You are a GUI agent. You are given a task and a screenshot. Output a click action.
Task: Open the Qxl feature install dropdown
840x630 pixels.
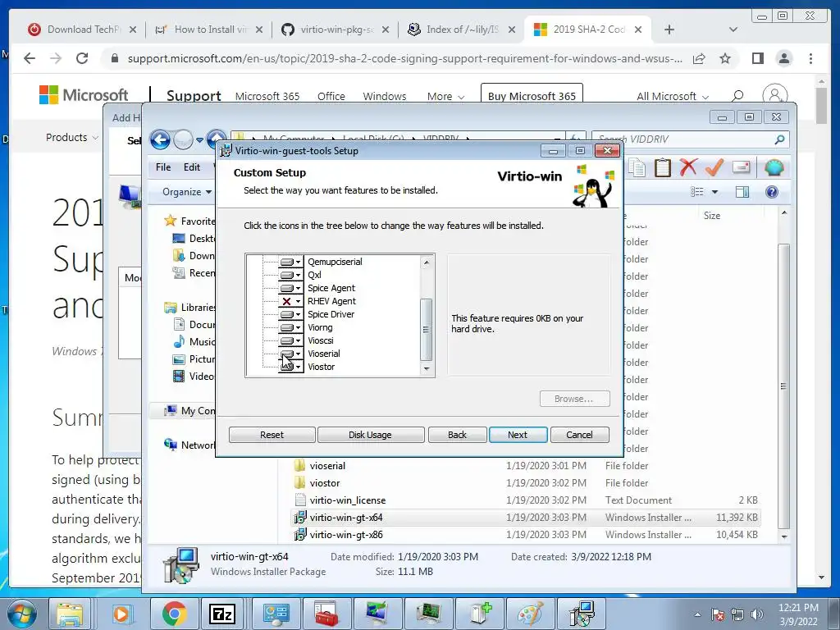[291, 275]
